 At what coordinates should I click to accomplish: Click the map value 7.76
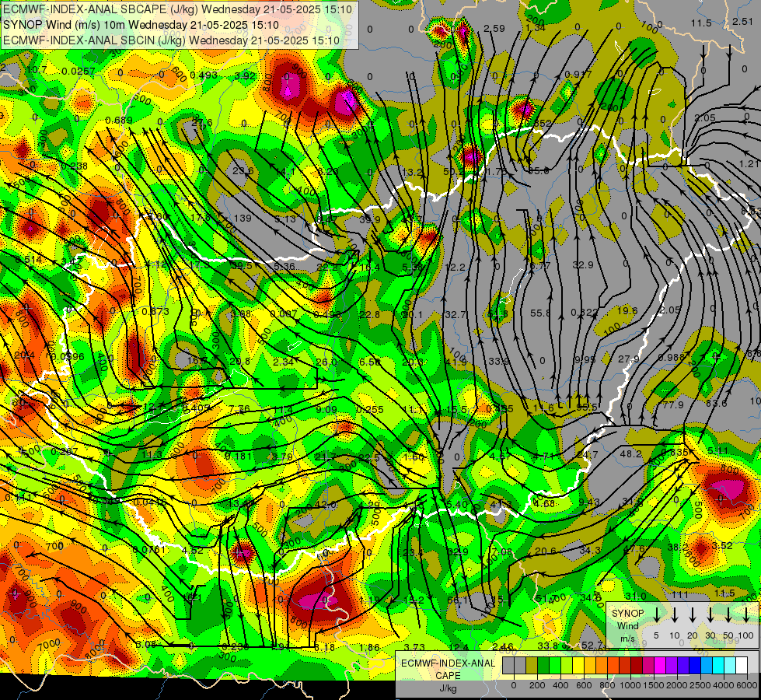[x=239, y=408]
